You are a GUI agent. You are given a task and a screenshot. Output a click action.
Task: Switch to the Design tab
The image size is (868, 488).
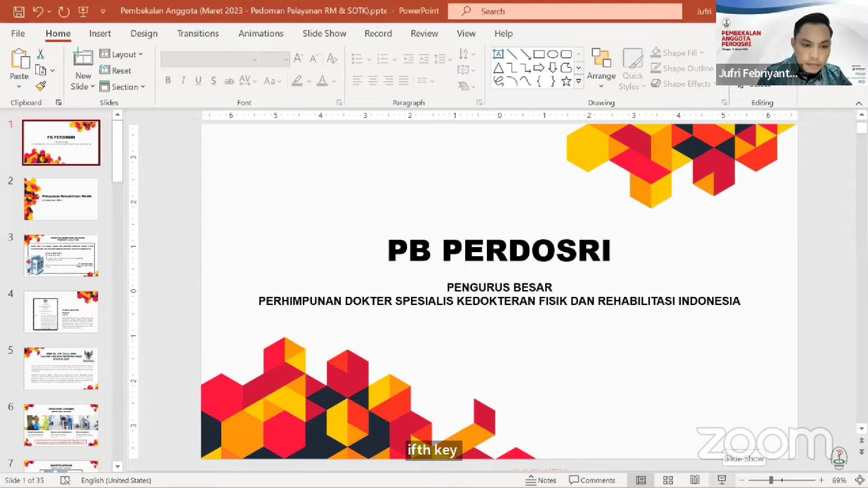pos(144,33)
